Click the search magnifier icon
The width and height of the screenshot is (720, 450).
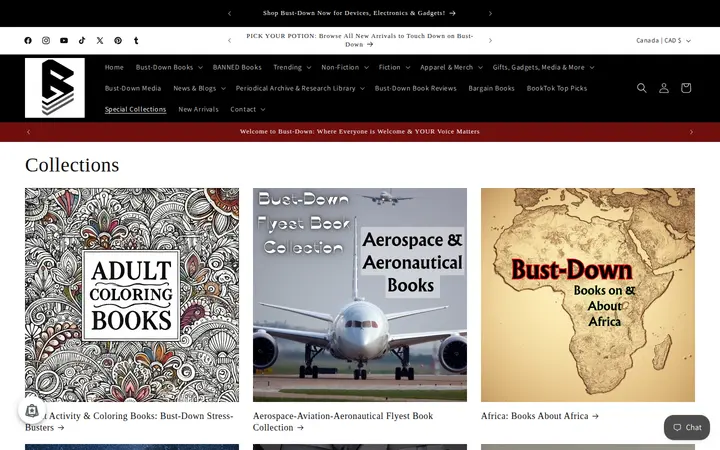tap(641, 88)
